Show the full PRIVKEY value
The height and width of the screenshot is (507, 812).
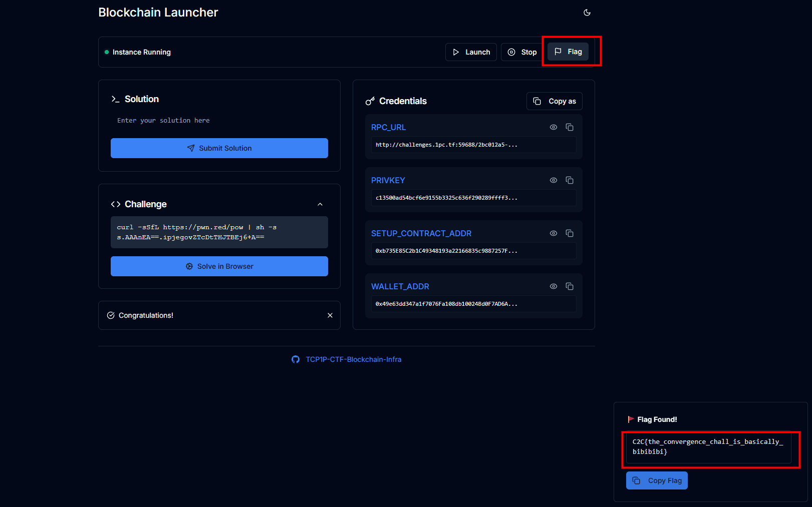point(554,180)
